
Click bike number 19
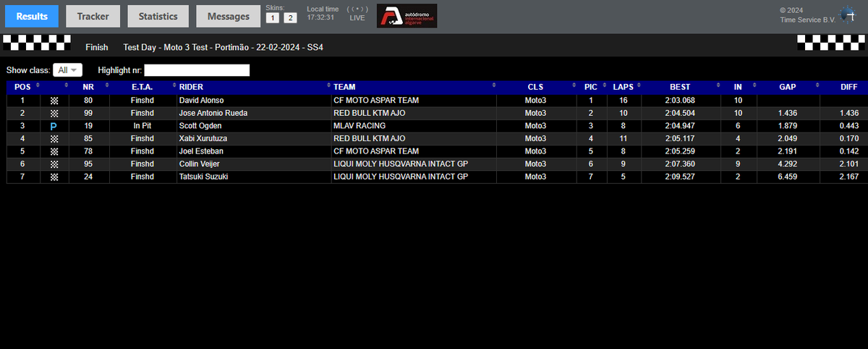tap(89, 126)
